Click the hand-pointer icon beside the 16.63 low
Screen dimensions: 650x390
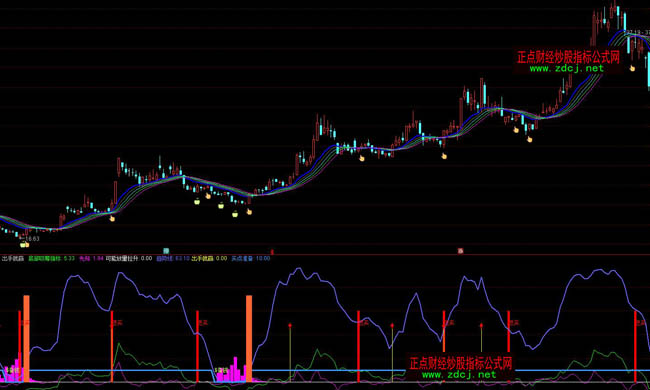[27, 245]
